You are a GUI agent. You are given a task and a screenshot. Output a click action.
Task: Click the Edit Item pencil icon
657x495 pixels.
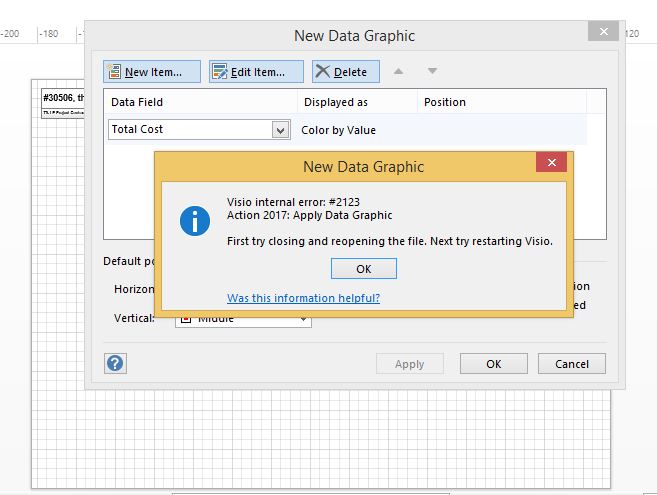click(220, 72)
